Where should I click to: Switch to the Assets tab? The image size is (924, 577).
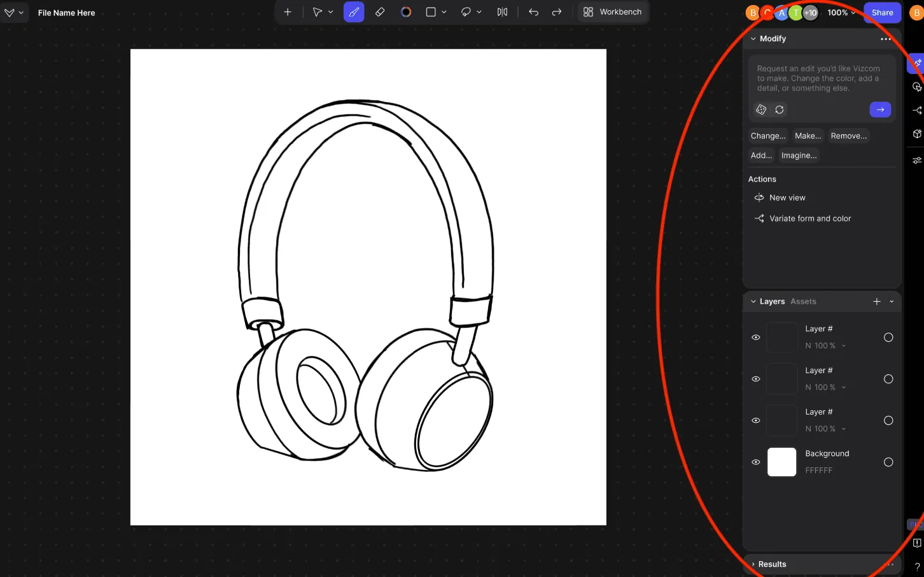pos(803,302)
